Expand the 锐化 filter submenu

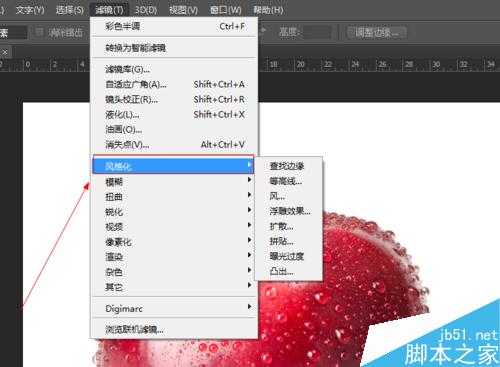[x=174, y=212]
